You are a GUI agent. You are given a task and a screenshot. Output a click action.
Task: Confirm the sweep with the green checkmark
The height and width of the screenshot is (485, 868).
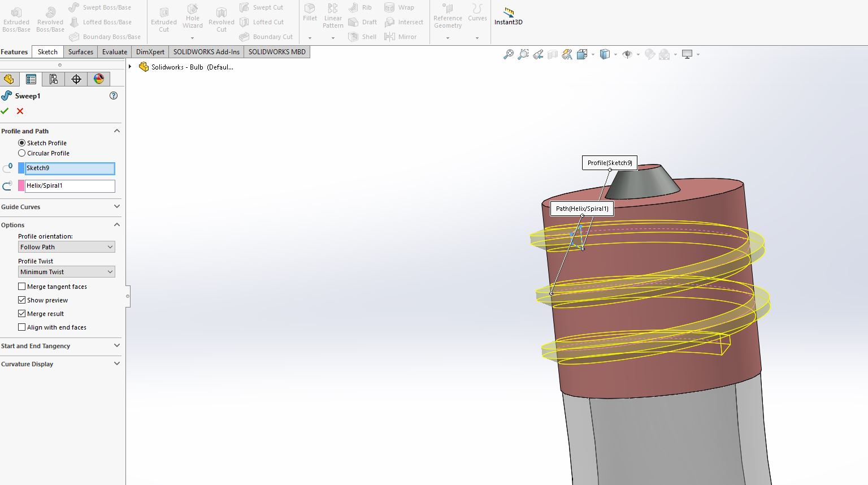click(x=5, y=111)
